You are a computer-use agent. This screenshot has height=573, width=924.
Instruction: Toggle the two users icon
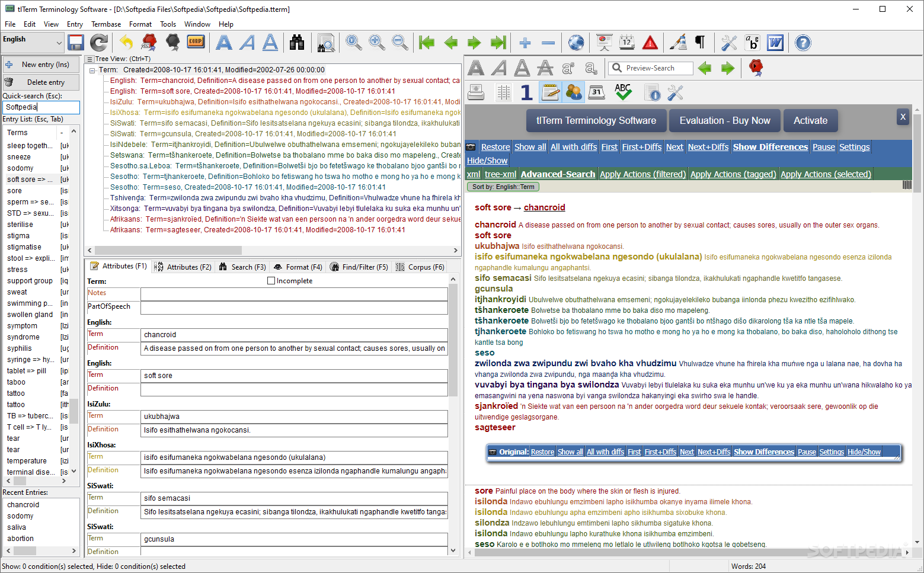(x=574, y=92)
